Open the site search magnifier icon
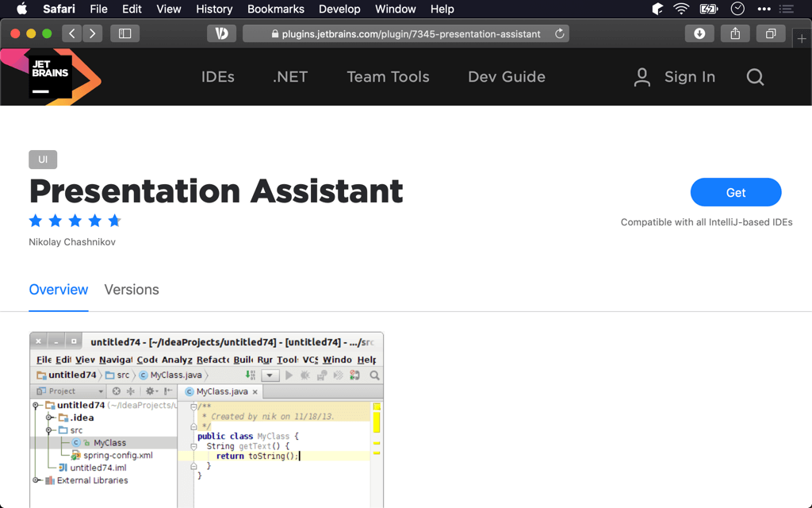812x508 pixels. click(755, 77)
